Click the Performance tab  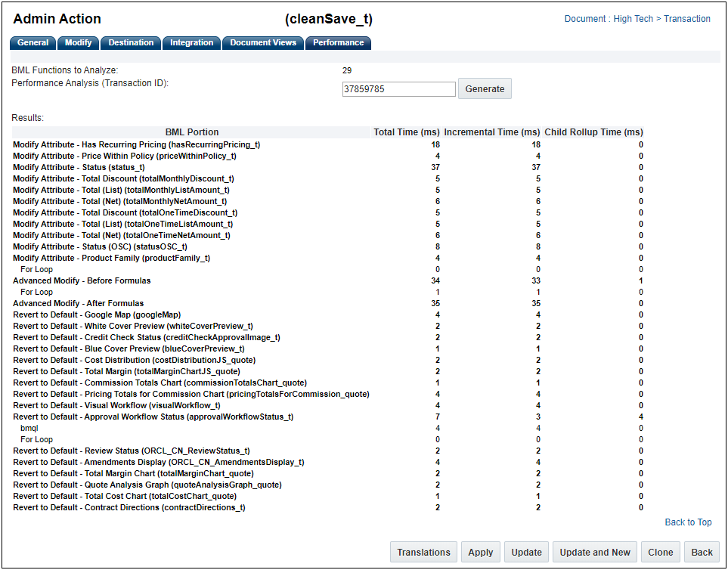coord(338,43)
